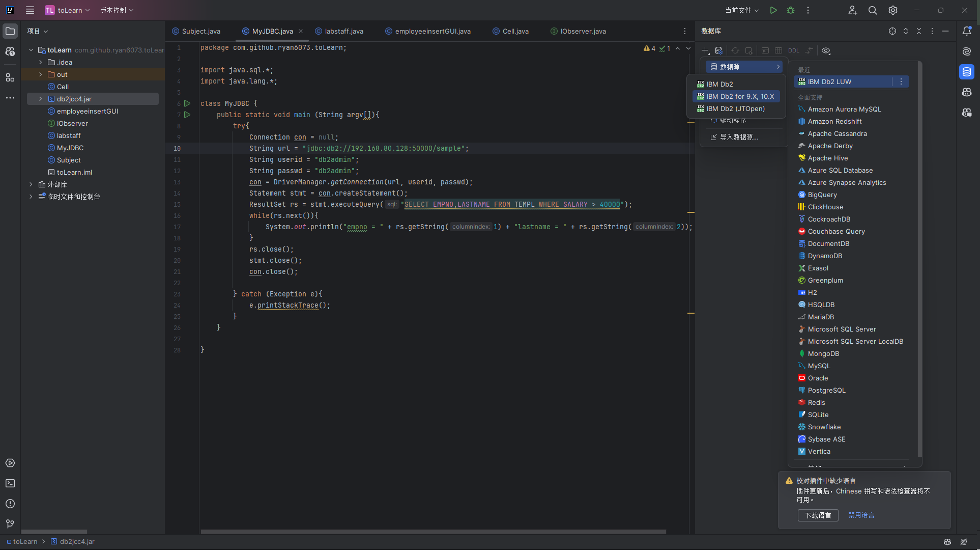980x550 pixels.
Task: Open the Terminal tool window icon
Action: click(x=10, y=483)
